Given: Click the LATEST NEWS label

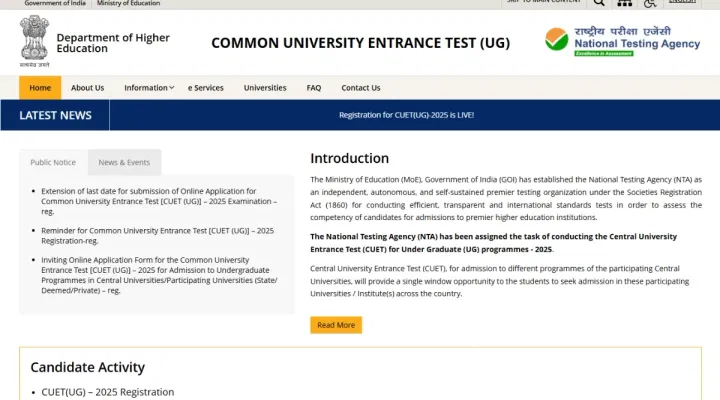Looking at the screenshot, I should (55, 115).
